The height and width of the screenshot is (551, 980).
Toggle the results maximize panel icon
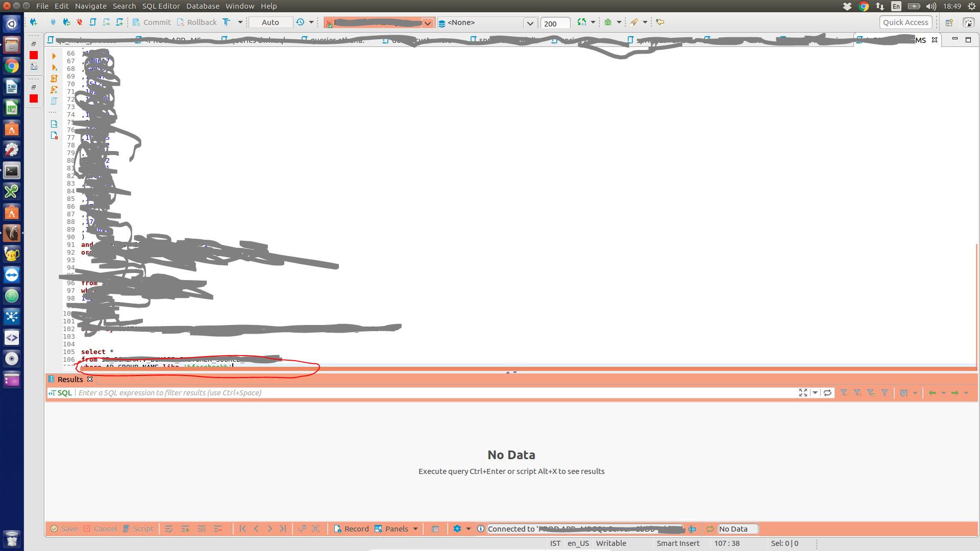[x=803, y=392]
